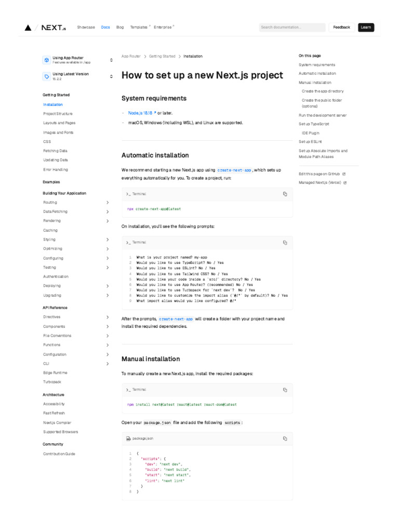Screen dimensions: 399x532
Task: Open the Using Latest Version selector
Action: coord(78,76)
